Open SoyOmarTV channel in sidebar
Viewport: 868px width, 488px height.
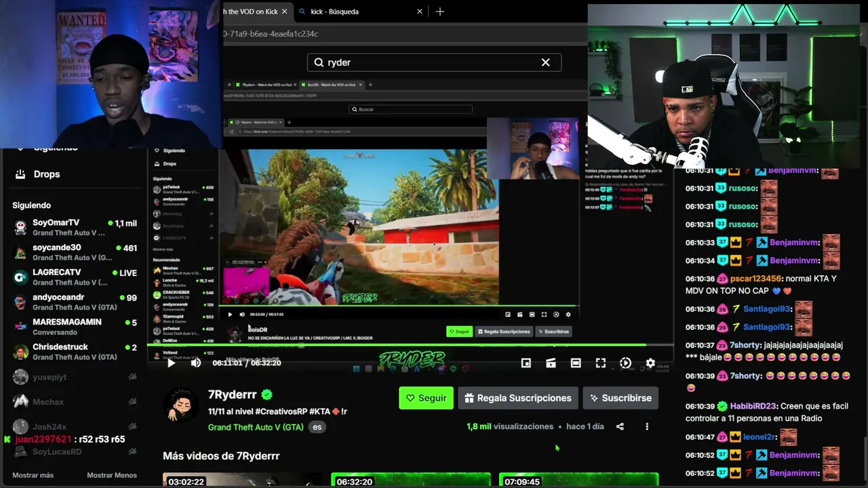75,227
